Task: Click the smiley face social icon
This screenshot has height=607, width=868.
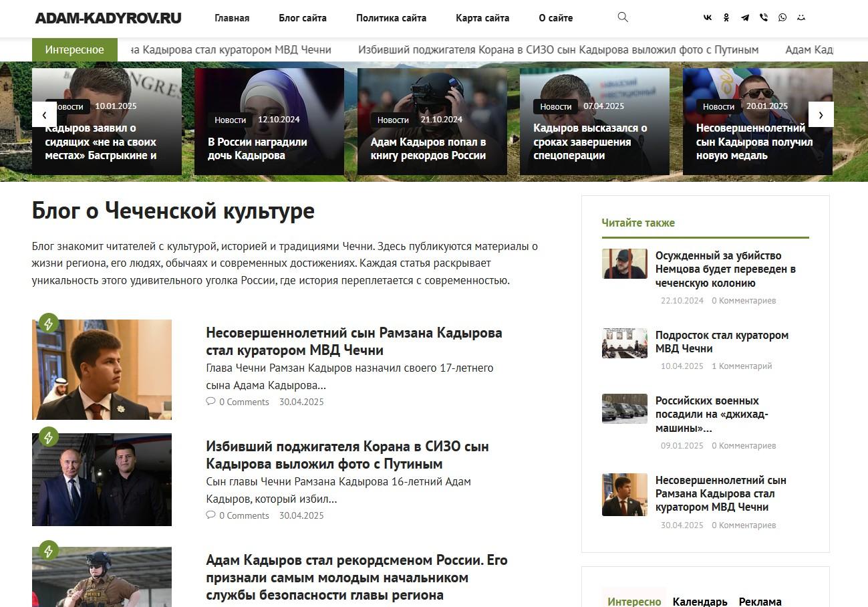Action: click(801, 18)
